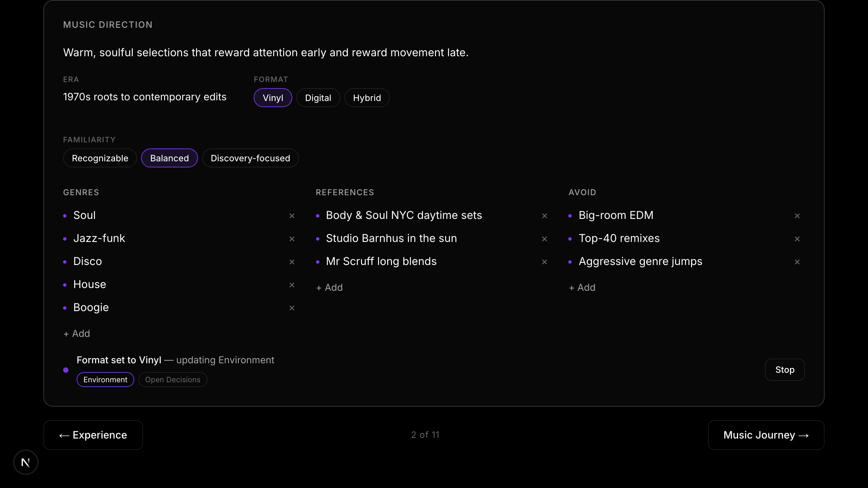Stop the Environment update

coord(785,370)
